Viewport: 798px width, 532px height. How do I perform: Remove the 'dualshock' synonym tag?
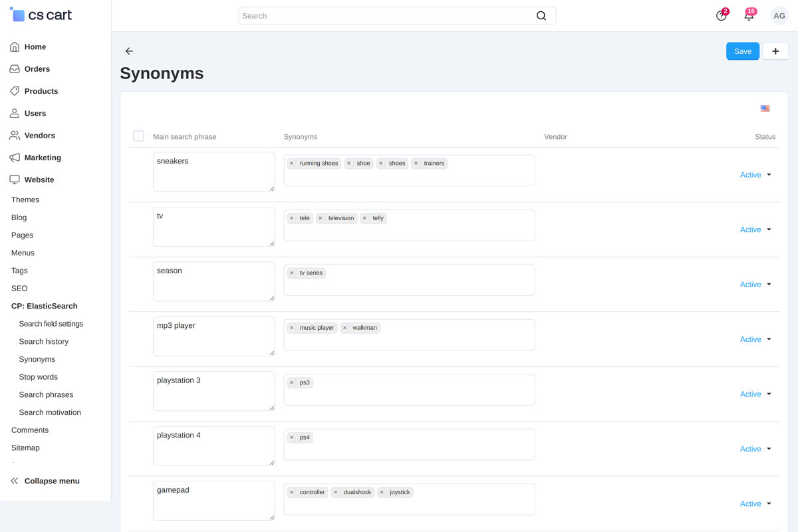336,493
